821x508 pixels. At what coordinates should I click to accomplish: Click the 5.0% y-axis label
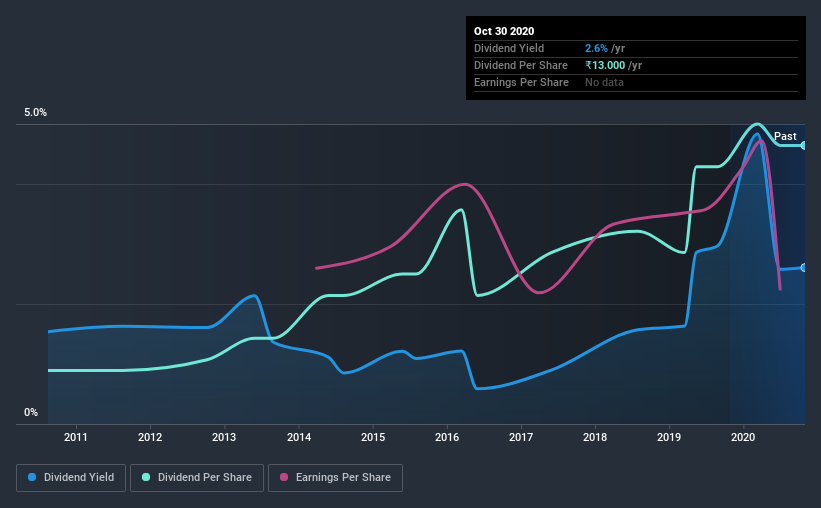coord(35,112)
